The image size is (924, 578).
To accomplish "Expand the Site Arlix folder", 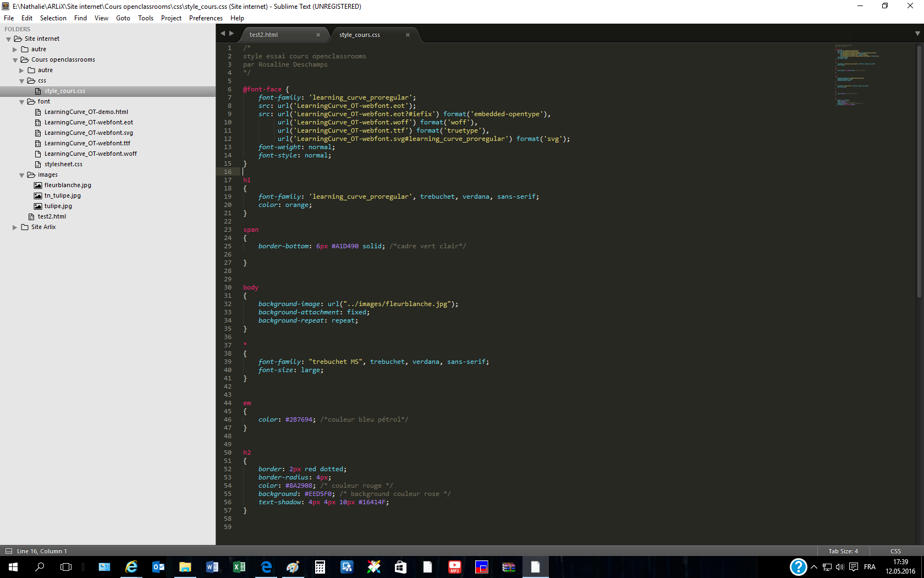I will click(15, 227).
